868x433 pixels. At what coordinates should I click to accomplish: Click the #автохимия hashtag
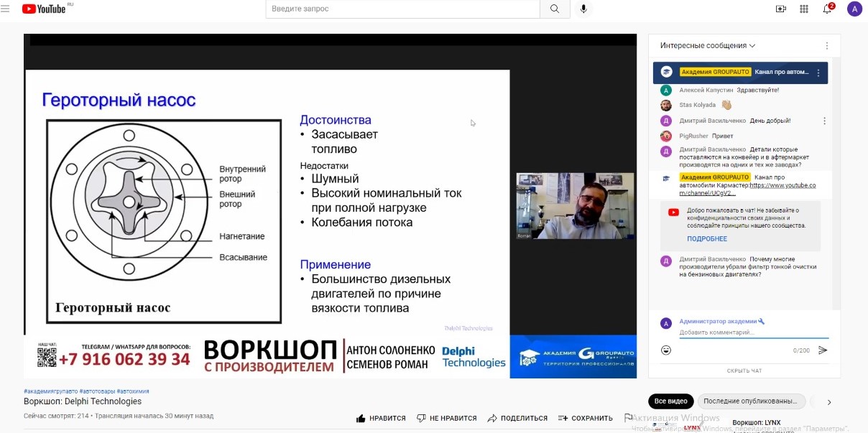point(133,391)
